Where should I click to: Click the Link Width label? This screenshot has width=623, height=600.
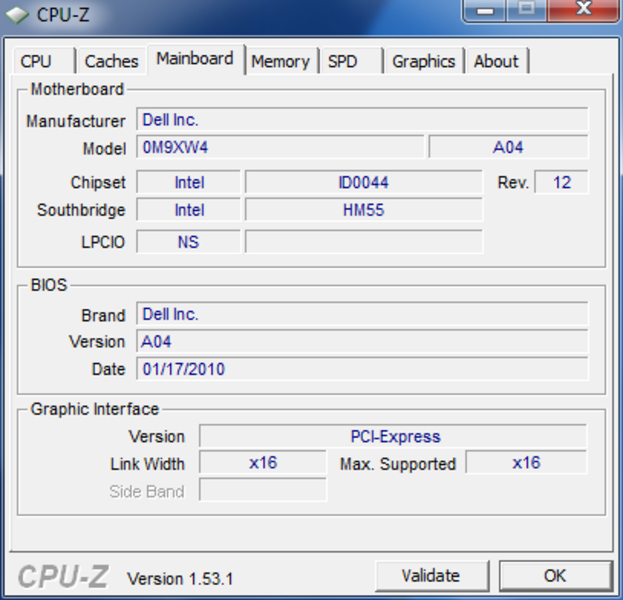147,464
